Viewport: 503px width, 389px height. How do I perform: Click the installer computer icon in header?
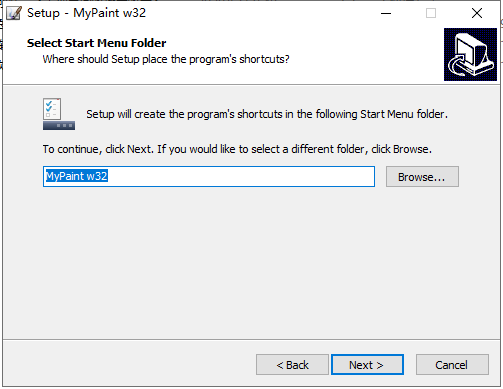point(470,54)
